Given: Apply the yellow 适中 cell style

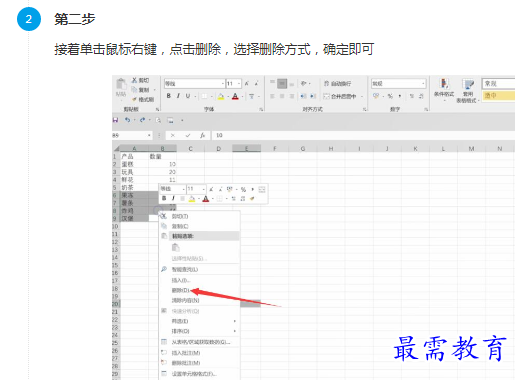Looking at the screenshot, I should tap(499, 96).
